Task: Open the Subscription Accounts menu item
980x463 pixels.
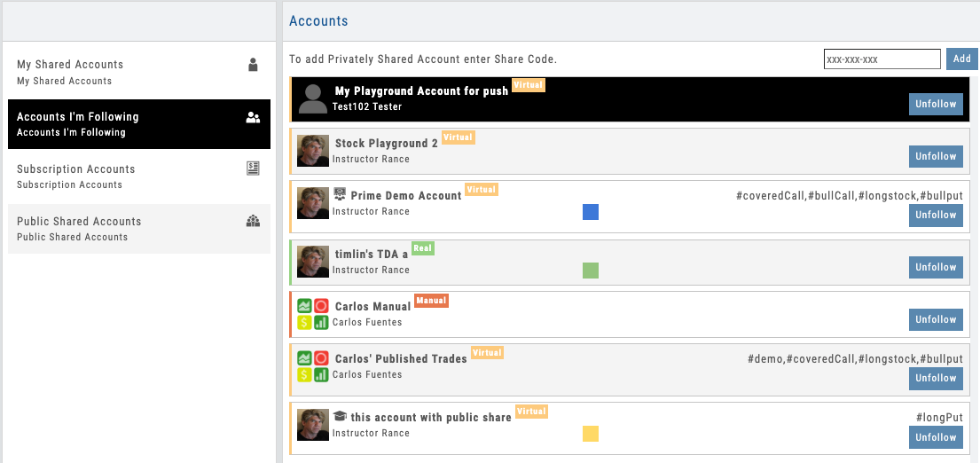Action: click(x=76, y=176)
